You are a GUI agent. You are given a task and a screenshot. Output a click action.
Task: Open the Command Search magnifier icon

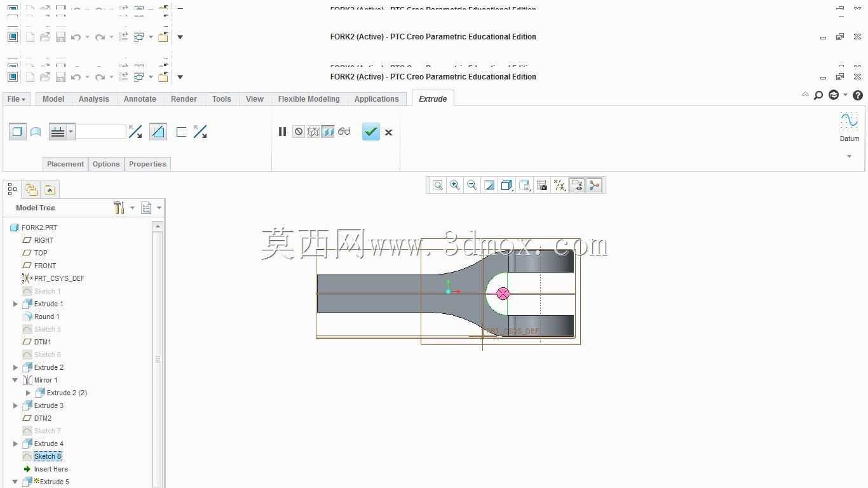coord(818,95)
